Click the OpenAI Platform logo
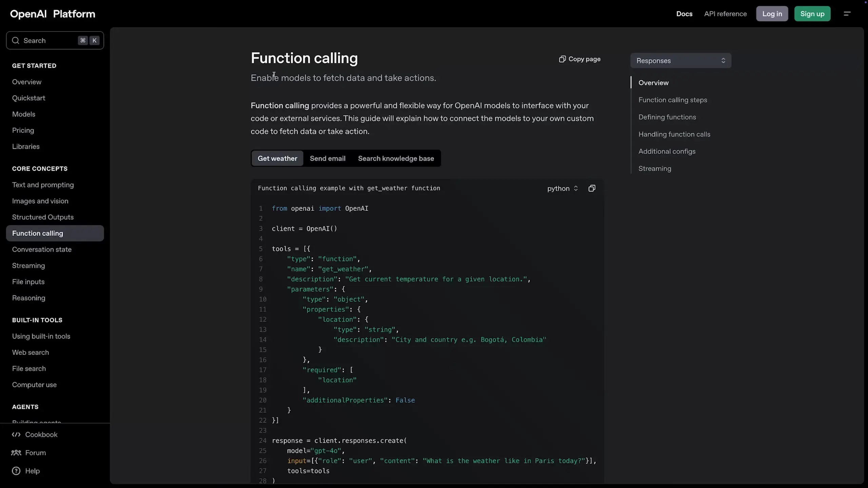 pyautogui.click(x=53, y=14)
